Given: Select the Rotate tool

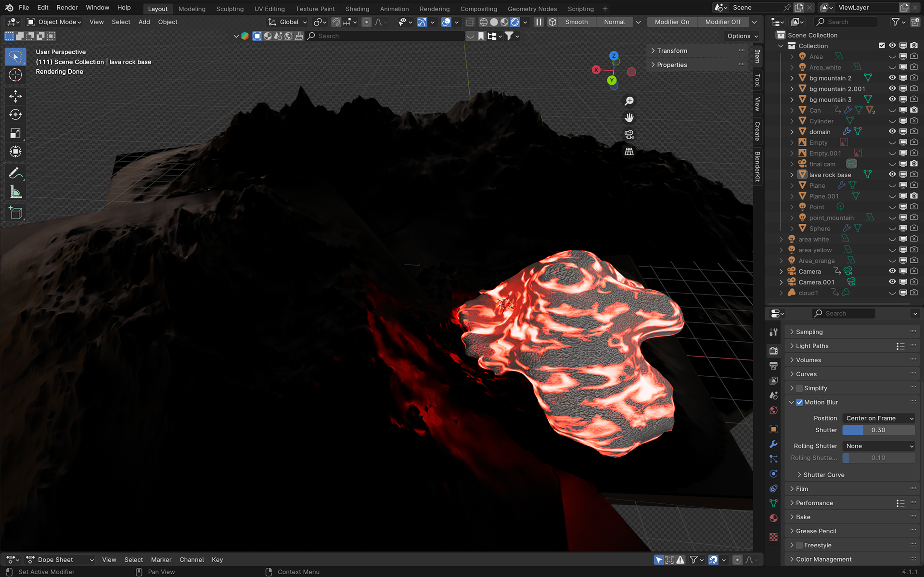Looking at the screenshot, I should point(15,115).
